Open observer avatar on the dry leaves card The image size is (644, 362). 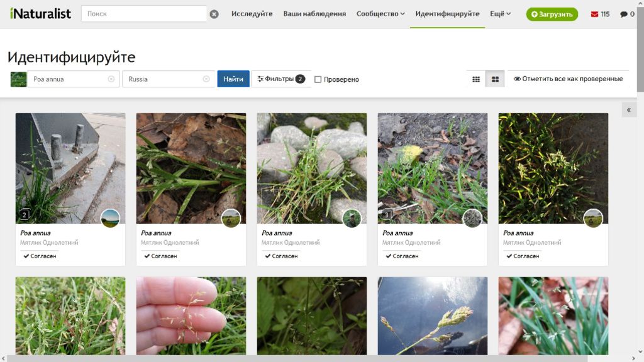tap(231, 218)
